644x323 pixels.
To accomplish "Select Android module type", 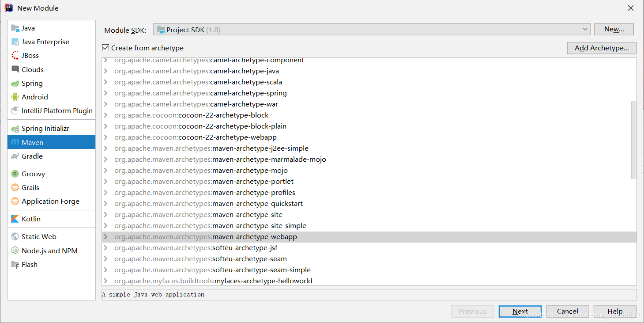I will click(x=51, y=97).
